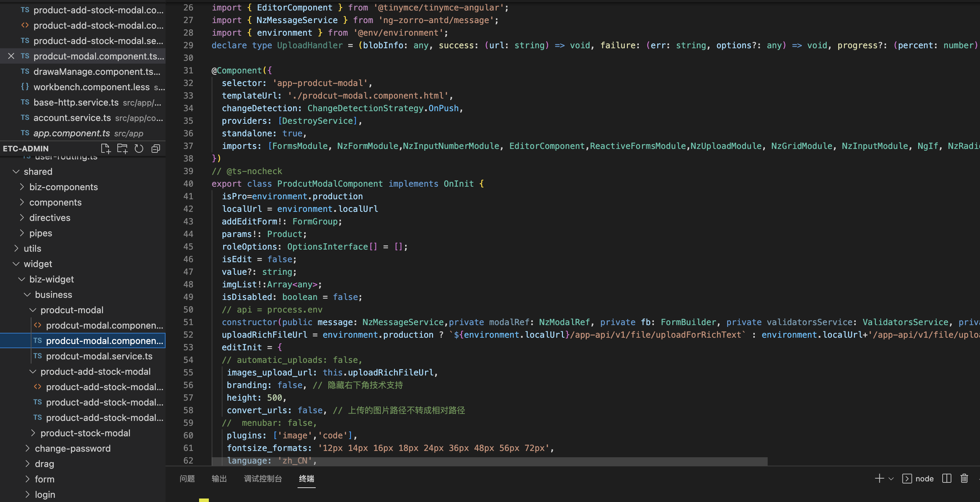Collapse the widget folder
The height and width of the screenshot is (502, 980).
pos(16,264)
